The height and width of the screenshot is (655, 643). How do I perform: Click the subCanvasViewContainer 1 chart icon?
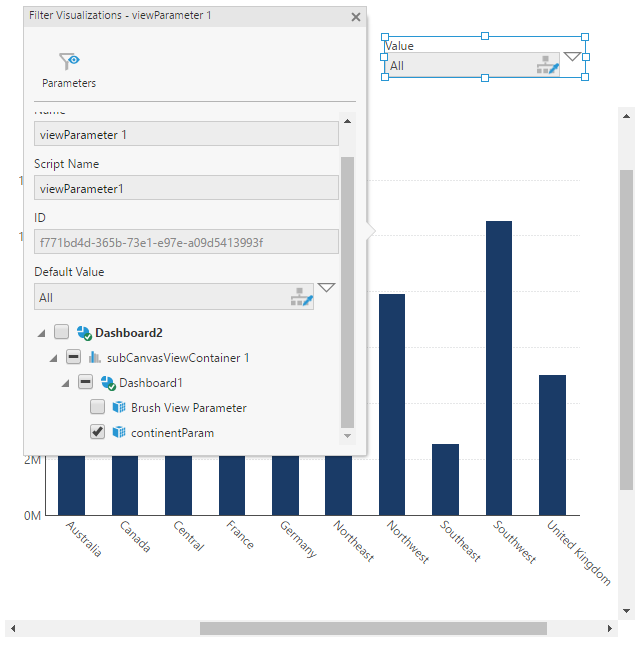pos(96,358)
